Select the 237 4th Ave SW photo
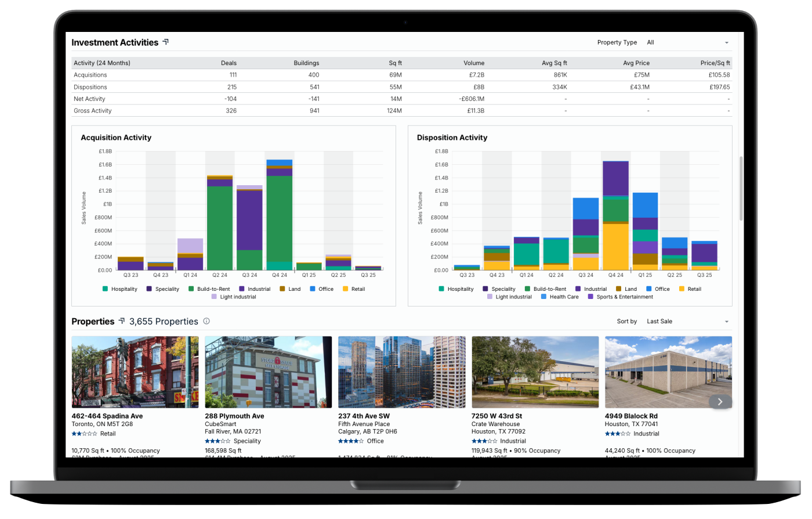 point(401,372)
